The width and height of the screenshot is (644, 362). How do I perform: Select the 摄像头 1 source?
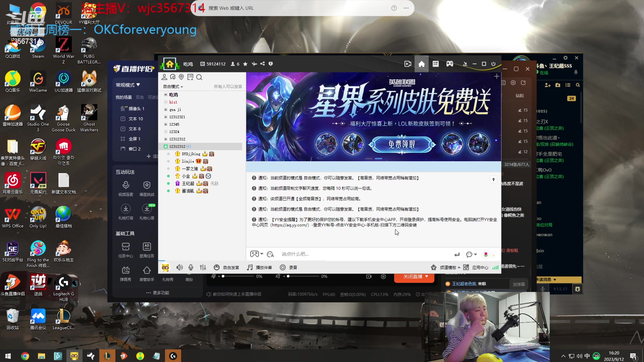[x=137, y=109]
